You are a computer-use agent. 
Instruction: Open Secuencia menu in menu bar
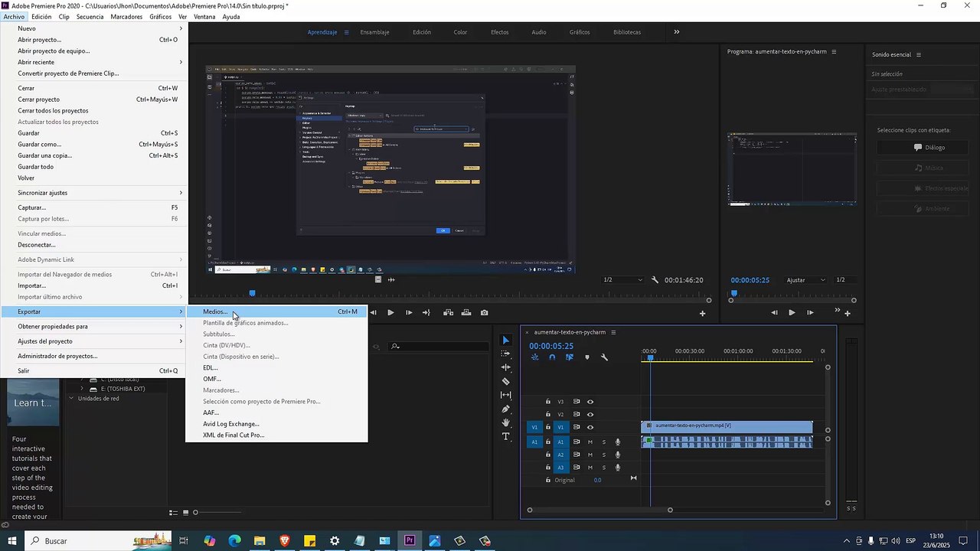click(90, 17)
